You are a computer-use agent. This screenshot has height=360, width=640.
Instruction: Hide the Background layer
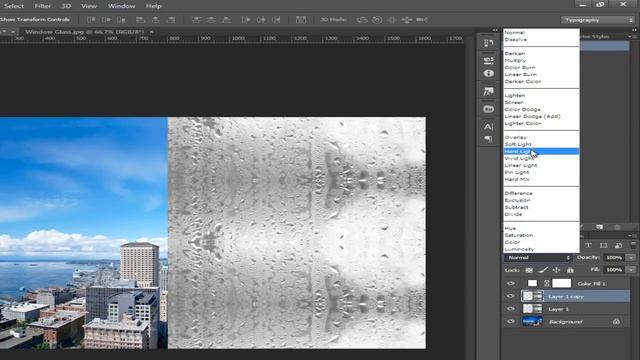511,322
